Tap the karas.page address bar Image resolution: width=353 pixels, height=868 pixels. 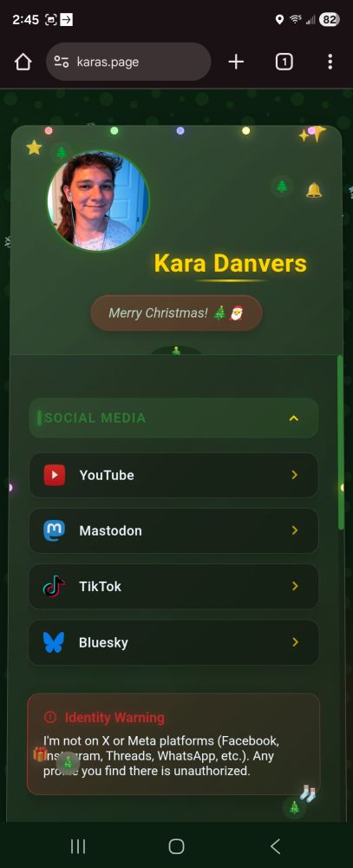(x=128, y=62)
